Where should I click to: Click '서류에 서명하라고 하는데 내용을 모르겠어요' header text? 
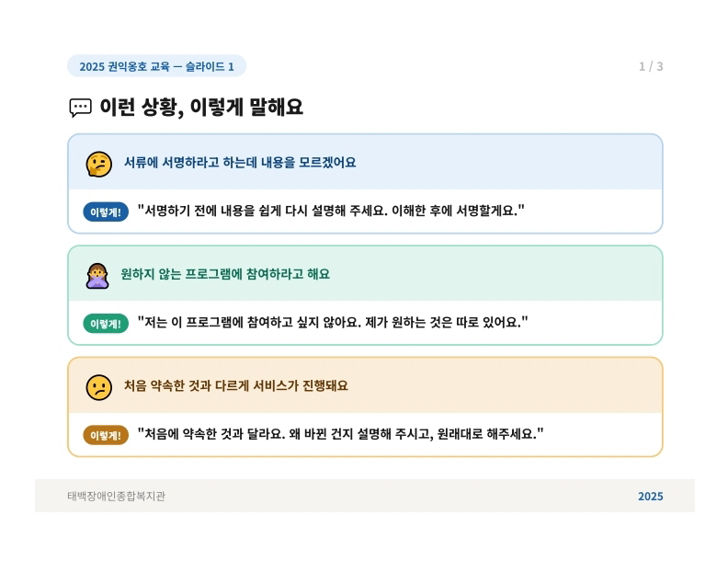point(240,163)
